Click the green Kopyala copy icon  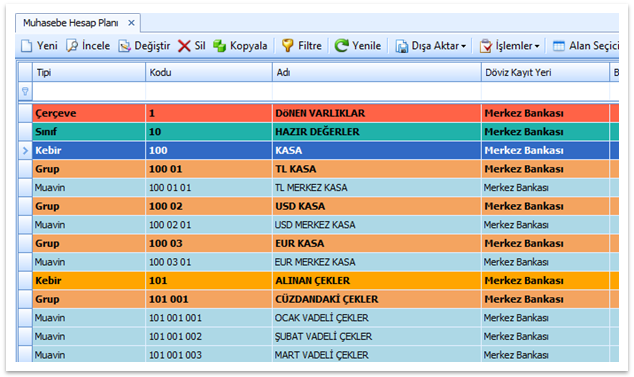220,46
